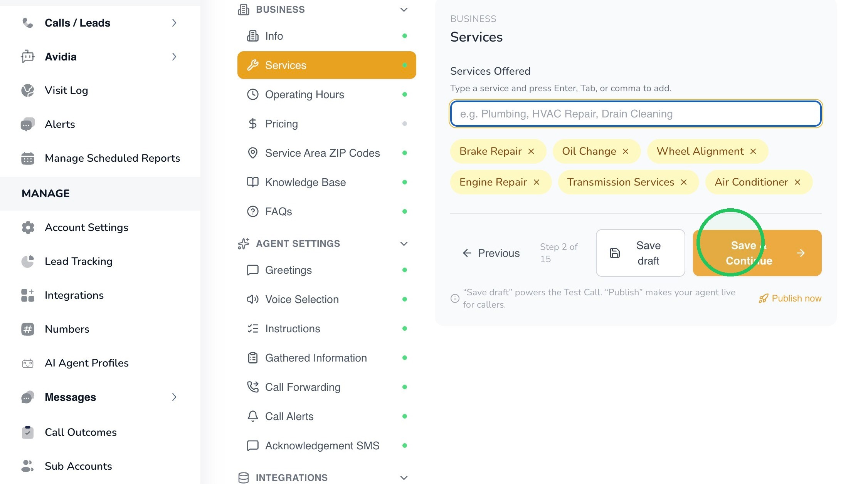The image size is (868, 484).
Task: Open Operating Hours step
Action: [327, 94]
